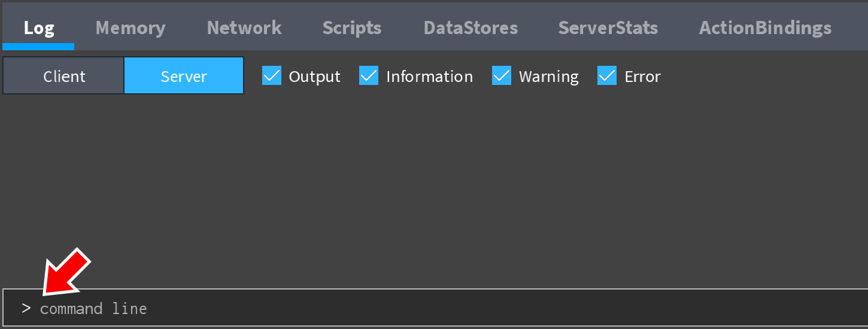Click the Error filter label text
The height and width of the screenshot is (329, 868).
pyautogui.click(x=642, y=77)
